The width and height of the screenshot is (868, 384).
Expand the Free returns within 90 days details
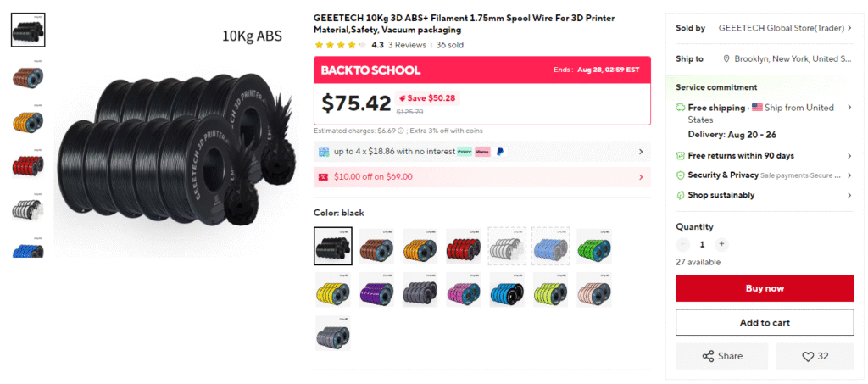tap(765, 155)
